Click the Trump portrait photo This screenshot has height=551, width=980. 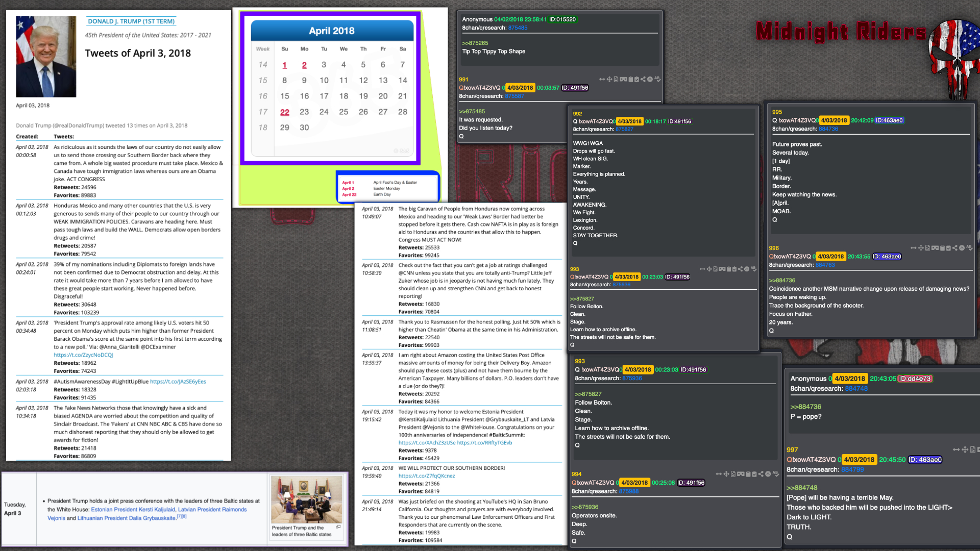click(46, 56)
